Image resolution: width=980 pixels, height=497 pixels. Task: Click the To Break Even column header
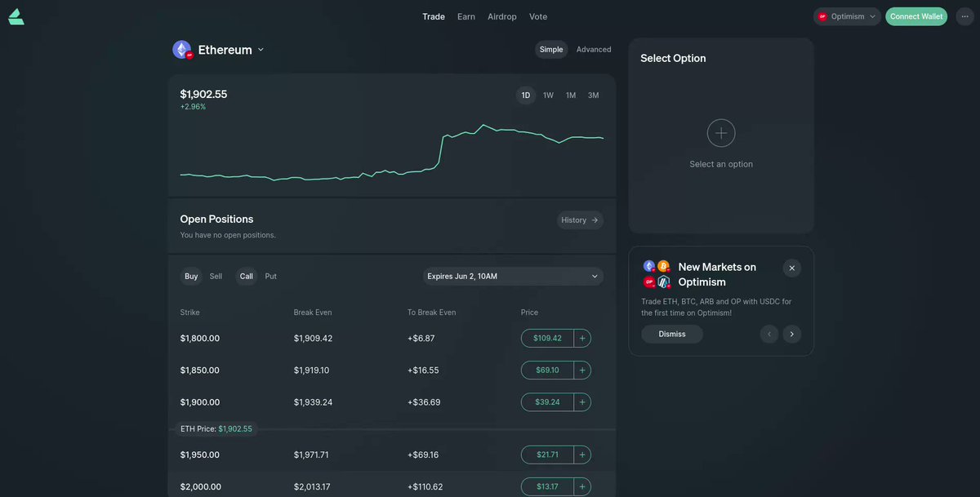pos(432,313)
